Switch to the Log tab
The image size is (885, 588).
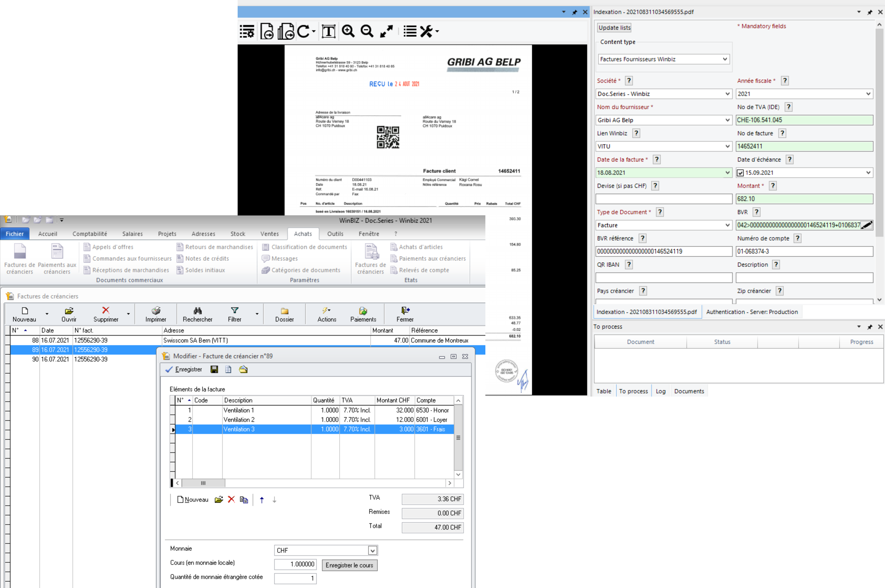coord(660,391)
